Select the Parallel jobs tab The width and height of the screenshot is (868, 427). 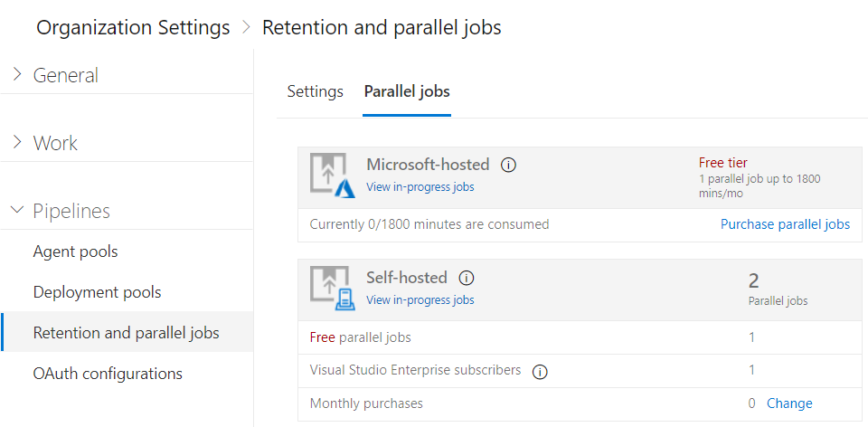click(x=407, y=91)
